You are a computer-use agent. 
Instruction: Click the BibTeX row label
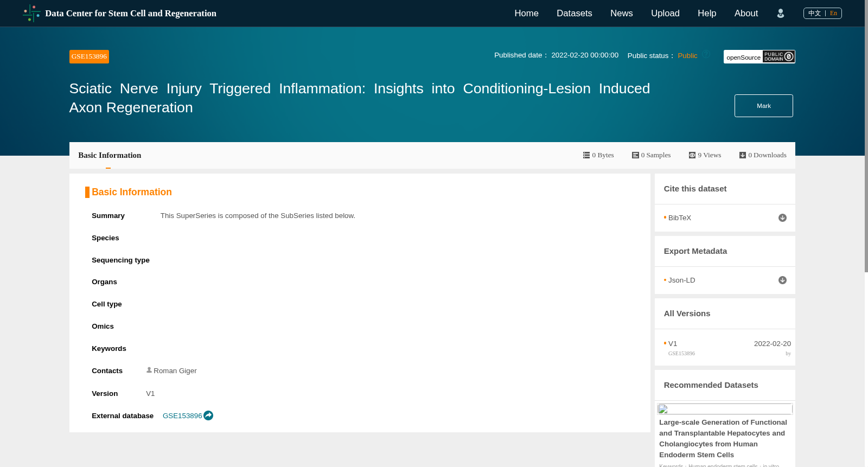point(680,218)
